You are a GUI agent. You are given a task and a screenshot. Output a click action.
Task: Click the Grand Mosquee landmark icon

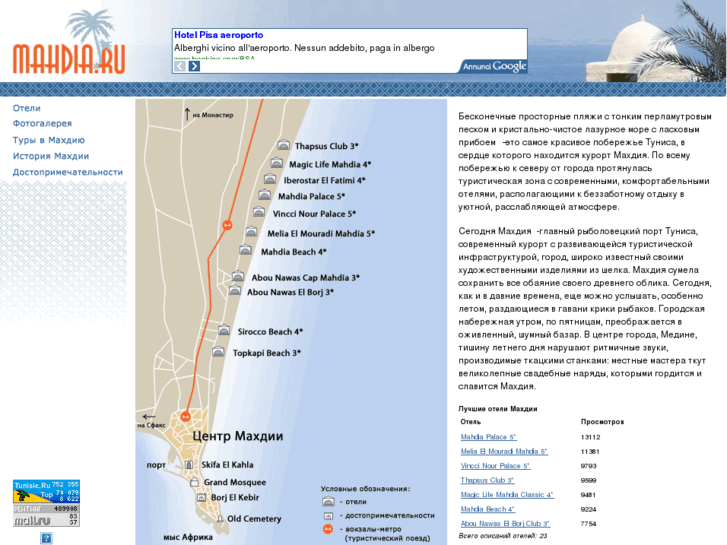194,482
